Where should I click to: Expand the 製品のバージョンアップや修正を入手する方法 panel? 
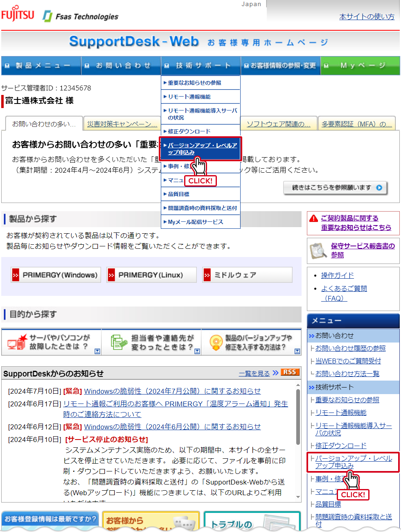(x=297, y=351)
